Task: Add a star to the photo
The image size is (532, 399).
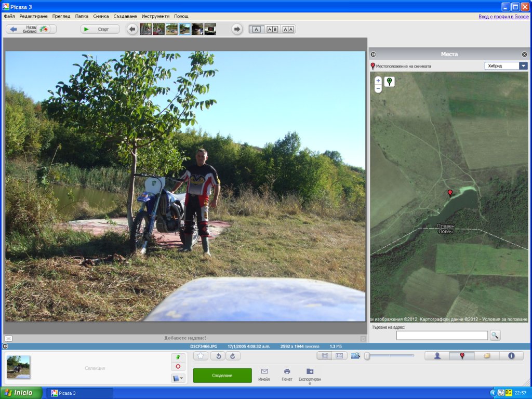Action: (201, 356)
